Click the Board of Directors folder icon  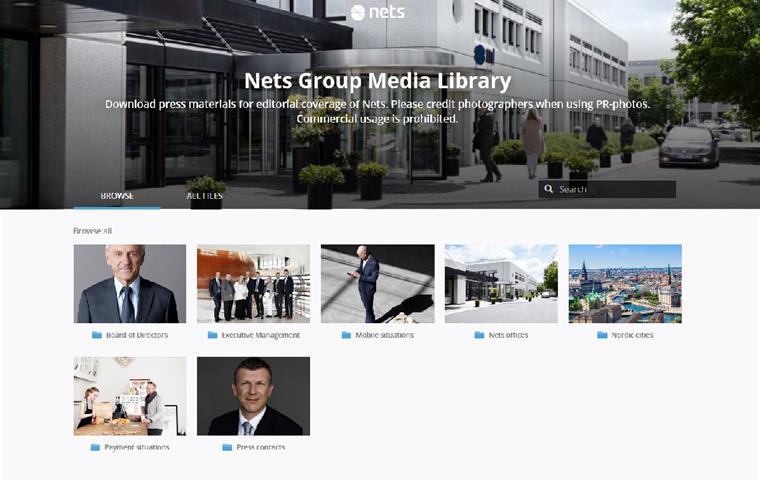[97, 335]
